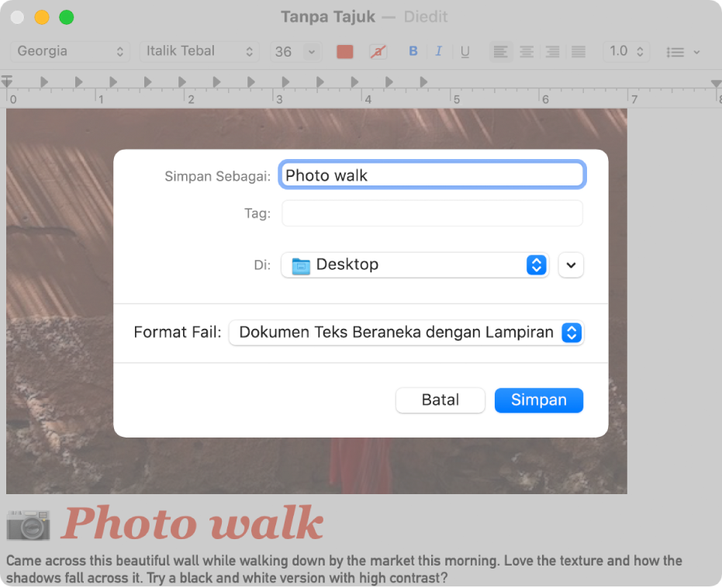Viewport: 722px width, 588px height.
Task: Open the Italik Tebal typeface dropdown
Action: (199, 51)
